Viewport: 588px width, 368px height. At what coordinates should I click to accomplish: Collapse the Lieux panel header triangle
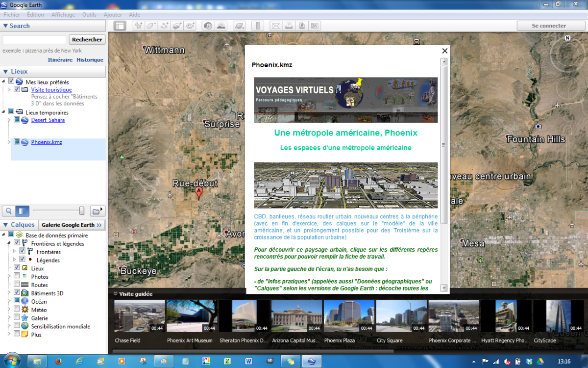tap(5, 72)
